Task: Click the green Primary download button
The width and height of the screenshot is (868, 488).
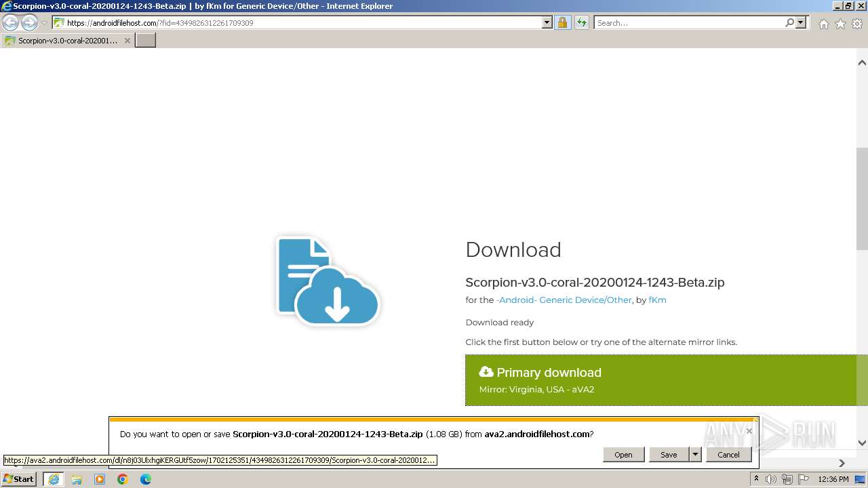Action: point(661,380)
